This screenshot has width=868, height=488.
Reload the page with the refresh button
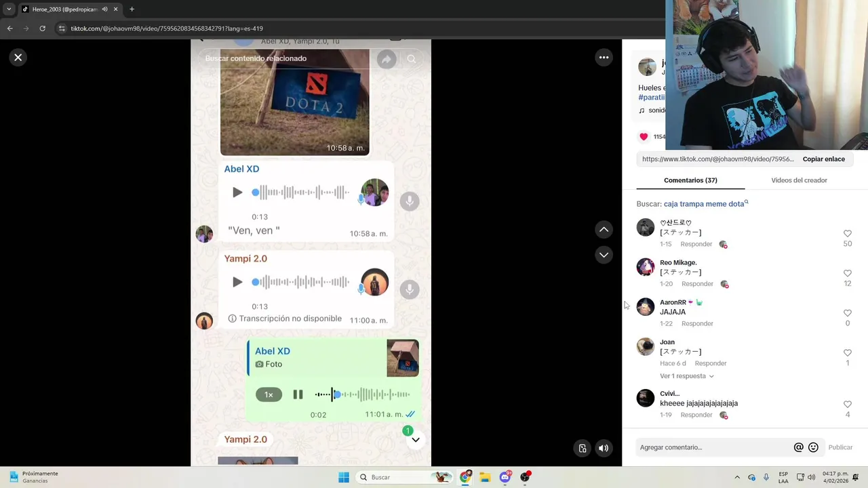(42, 28)
